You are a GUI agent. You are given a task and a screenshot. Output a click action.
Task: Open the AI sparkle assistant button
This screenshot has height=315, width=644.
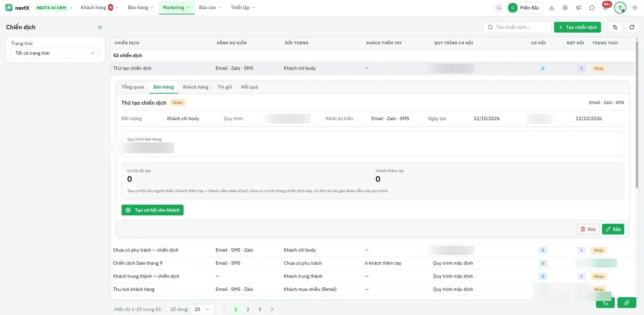coord(627,303)
